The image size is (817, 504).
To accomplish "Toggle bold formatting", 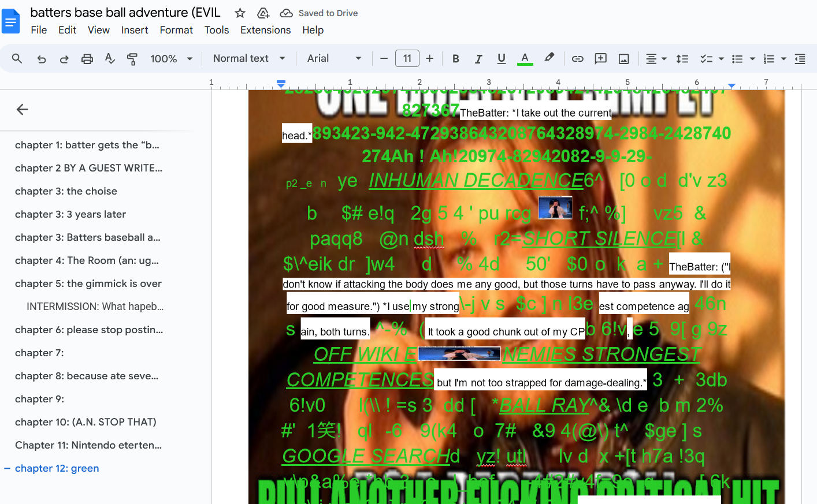I will click(x=455, y=58).
